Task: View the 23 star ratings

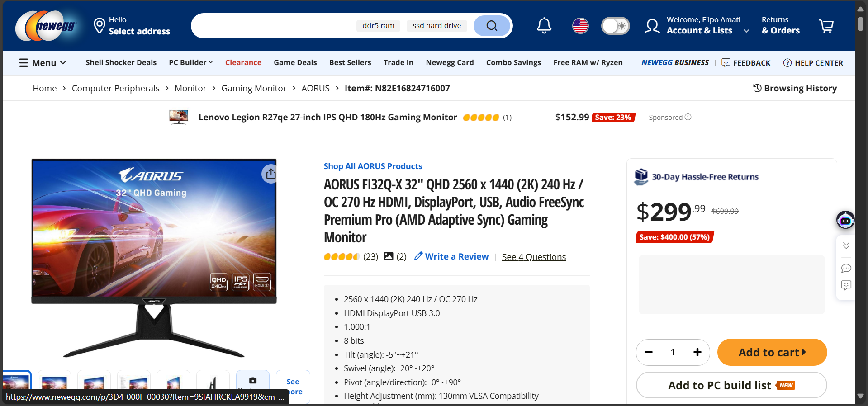Action: [x=351, y=256]
